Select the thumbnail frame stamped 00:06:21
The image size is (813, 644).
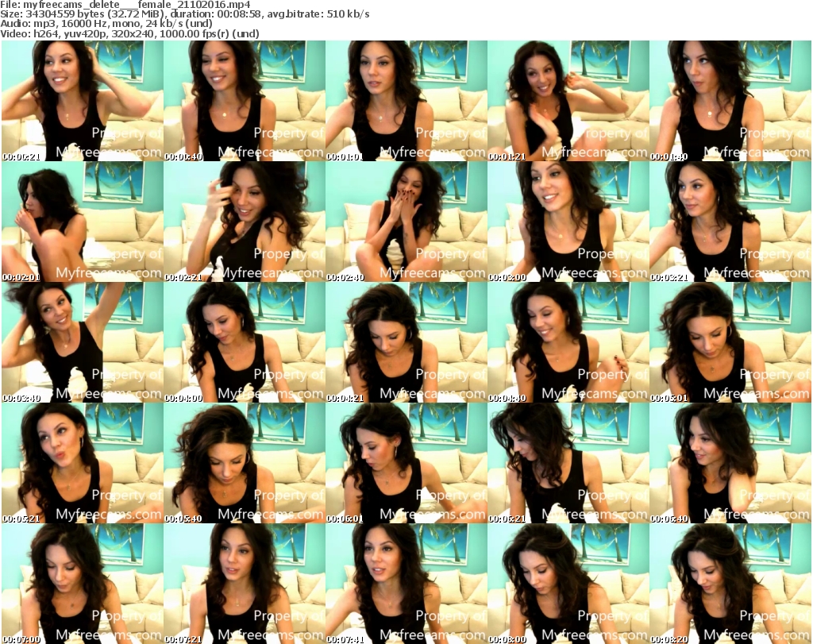[568, 462]
